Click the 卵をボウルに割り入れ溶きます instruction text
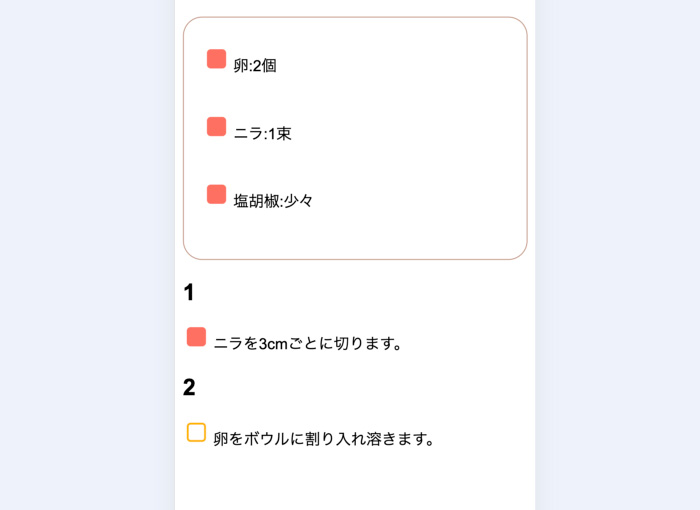The image size is (700, 510). pos(324,439)
